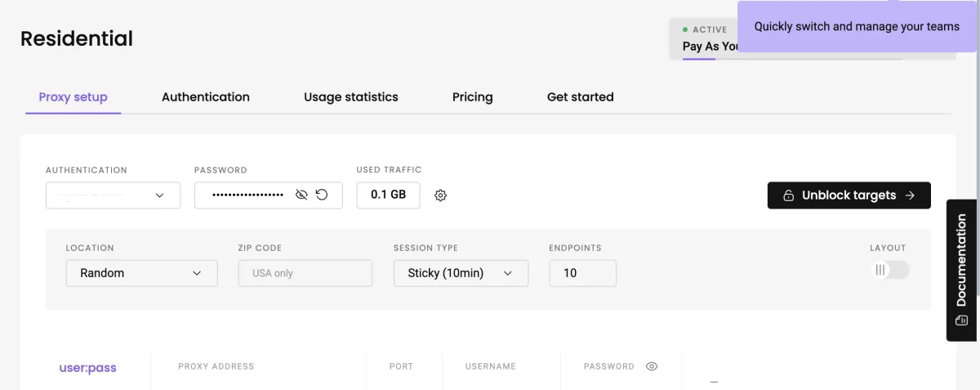The image size is (980, 390).
Task: Switch to the Usage statistics tab
Action: pyautogui.click(x=351, y=96)
